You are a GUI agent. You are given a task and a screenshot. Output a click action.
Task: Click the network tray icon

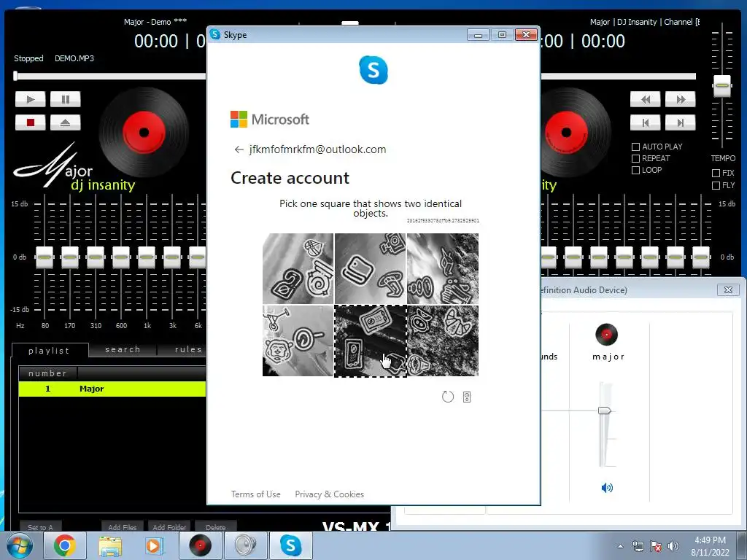[638, 546]
